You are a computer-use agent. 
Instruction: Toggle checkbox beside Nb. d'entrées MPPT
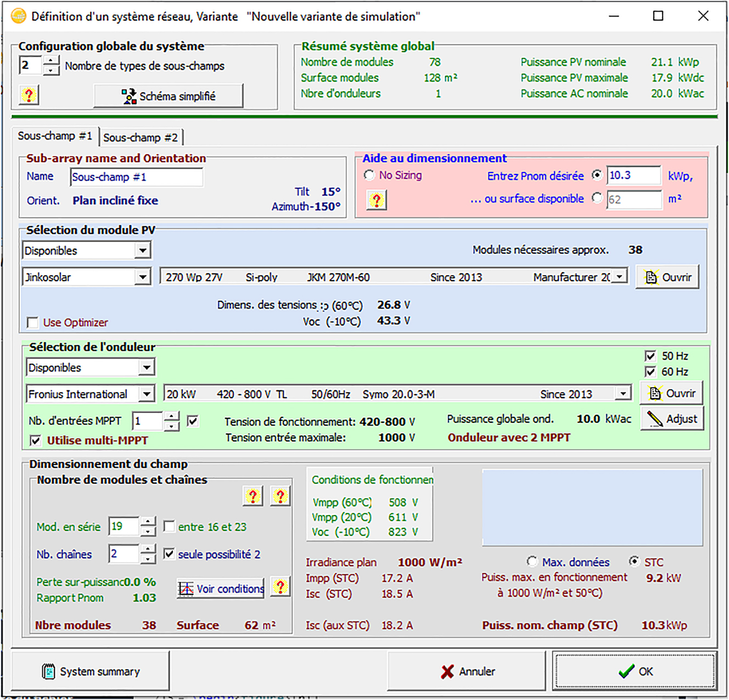192,421
